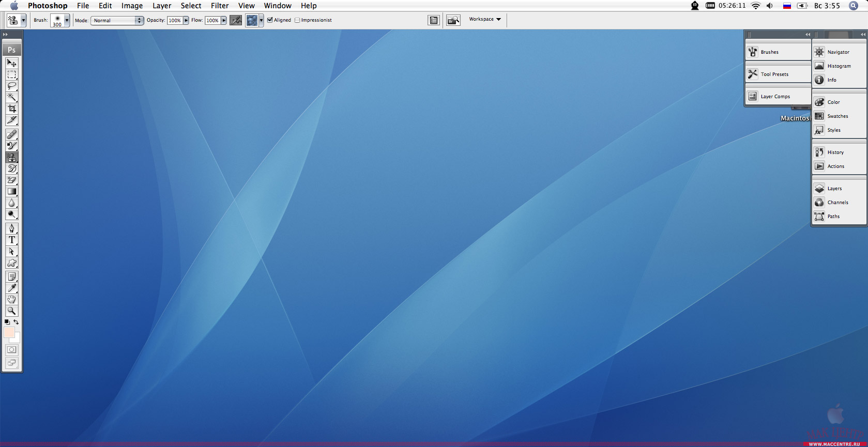Select the Lasso tool
Screen dimensions: 868x447
pyautogui.click(x=11, y=86)
